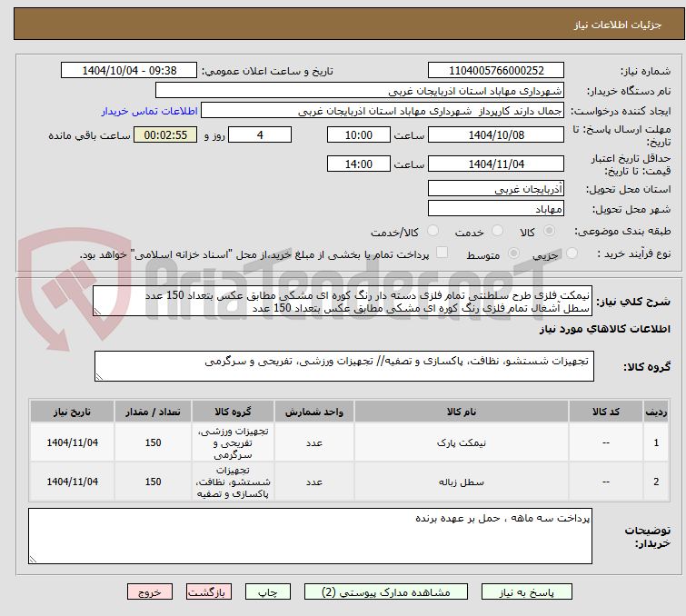Screen dimensions: 686x616
Task: Click the تعداد / مقدار column header
Action: pos(153,412)
